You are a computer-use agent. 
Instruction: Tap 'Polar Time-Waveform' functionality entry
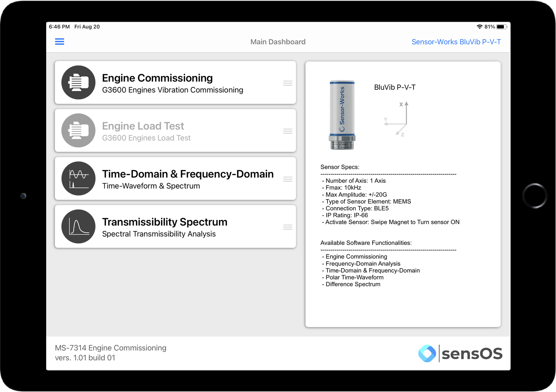pyautogui.click(x=353, y=277)
